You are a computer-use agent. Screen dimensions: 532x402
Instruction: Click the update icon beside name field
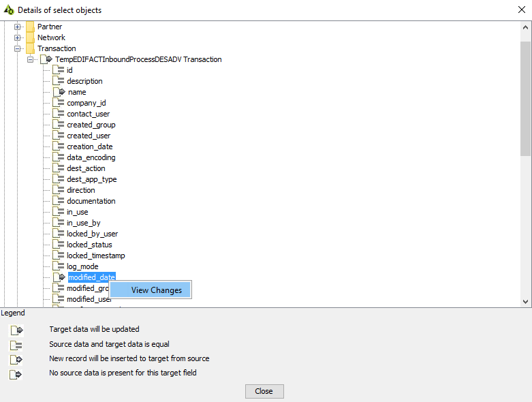[59, 92]
